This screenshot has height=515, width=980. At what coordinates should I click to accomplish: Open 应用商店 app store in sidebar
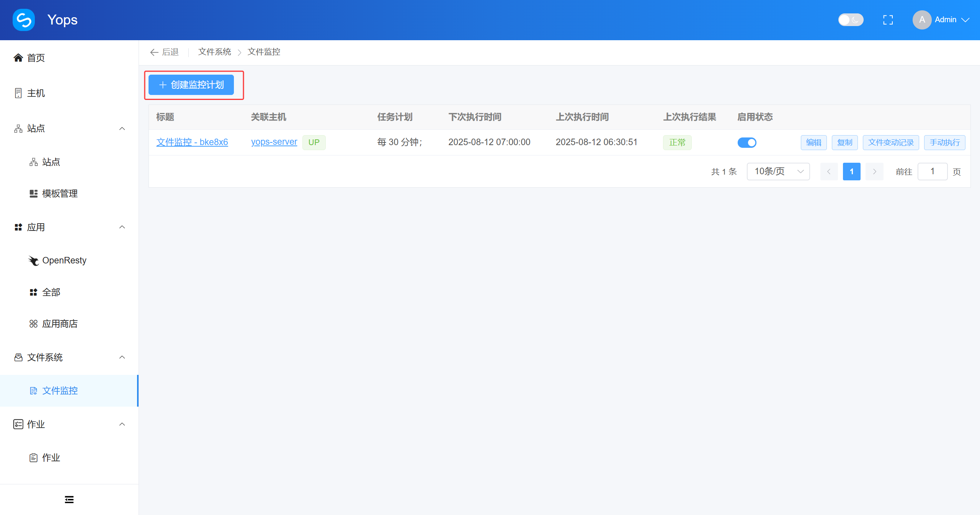click(x=60, y=324)
